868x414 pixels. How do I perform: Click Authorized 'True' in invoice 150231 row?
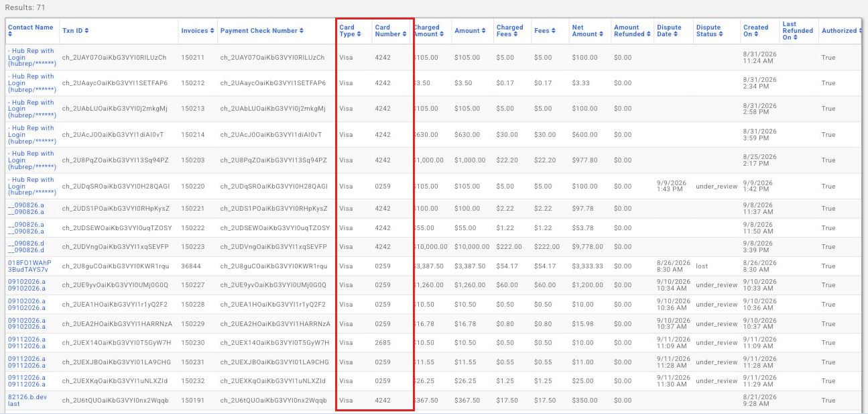[x=828, y=362]
